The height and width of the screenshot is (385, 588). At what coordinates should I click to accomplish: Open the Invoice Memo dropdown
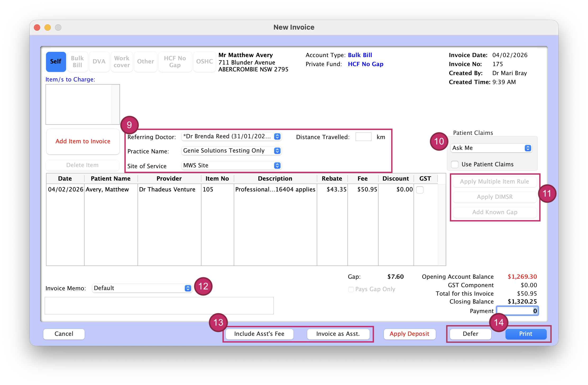click(142, 288)
